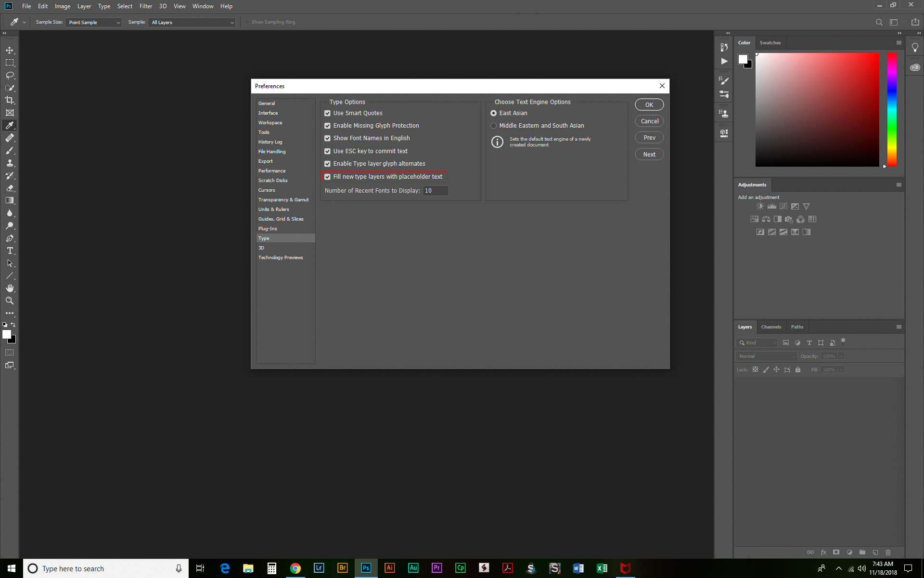Select the Eraser tool

(10, 188)
